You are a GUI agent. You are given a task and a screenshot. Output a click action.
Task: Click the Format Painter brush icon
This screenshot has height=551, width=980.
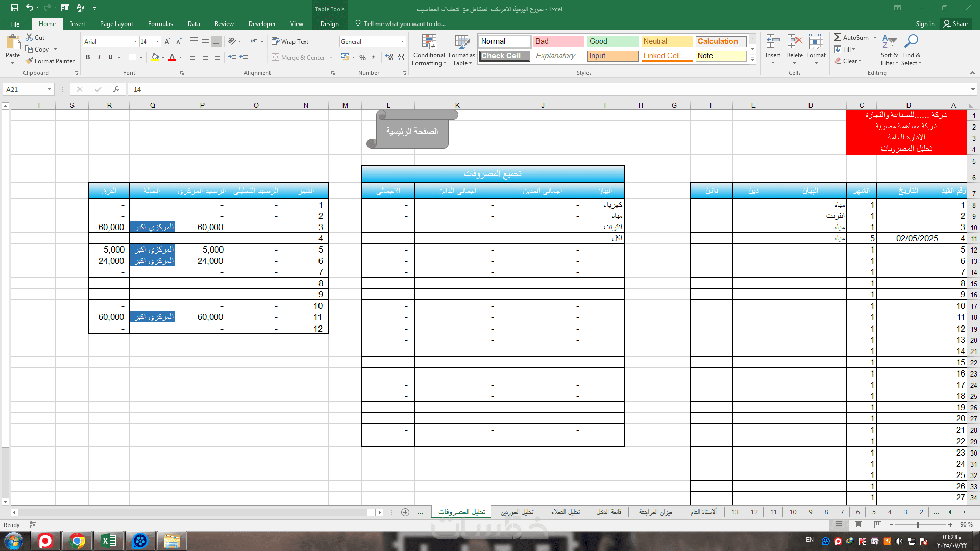(x=30, y=61)
